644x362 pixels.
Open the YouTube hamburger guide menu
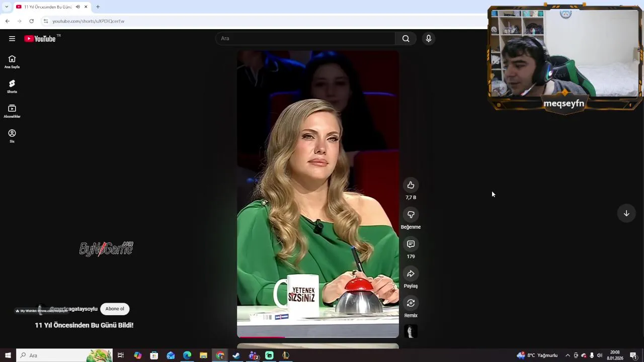pyautogui.click(x=12, y=39)
